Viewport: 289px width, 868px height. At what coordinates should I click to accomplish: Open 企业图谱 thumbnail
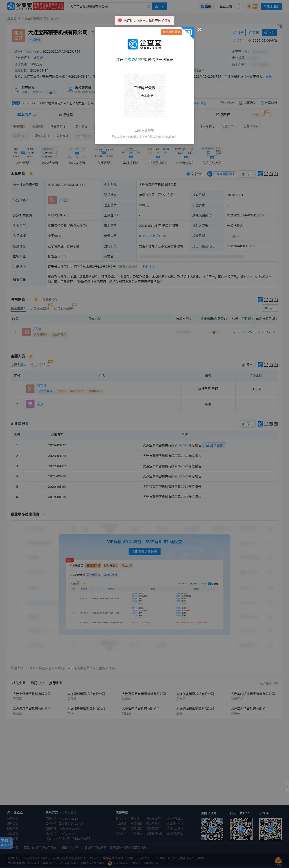pyautogui.click(x=23, y=156)
